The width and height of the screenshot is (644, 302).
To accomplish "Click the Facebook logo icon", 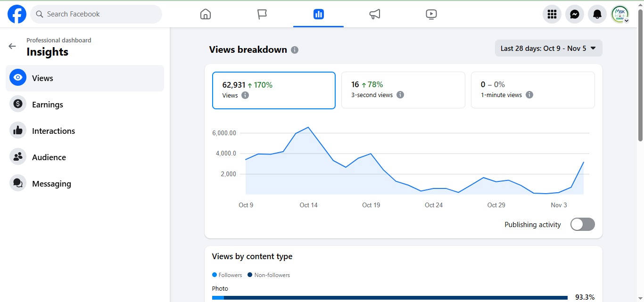I will tap(17, 14).
